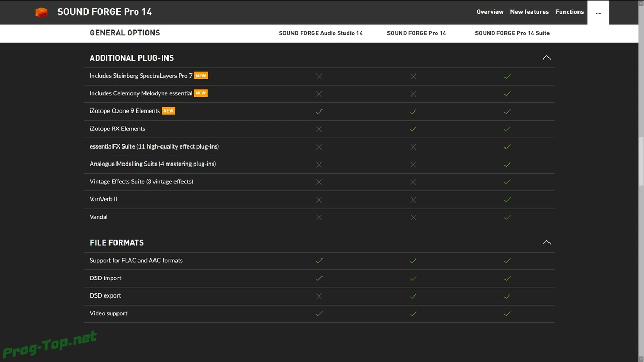Select the SOUND FORGE Pro 14 column header
The width and height of the screenshot is (644, 362).
pyautogui.click(x=416, y=33)
